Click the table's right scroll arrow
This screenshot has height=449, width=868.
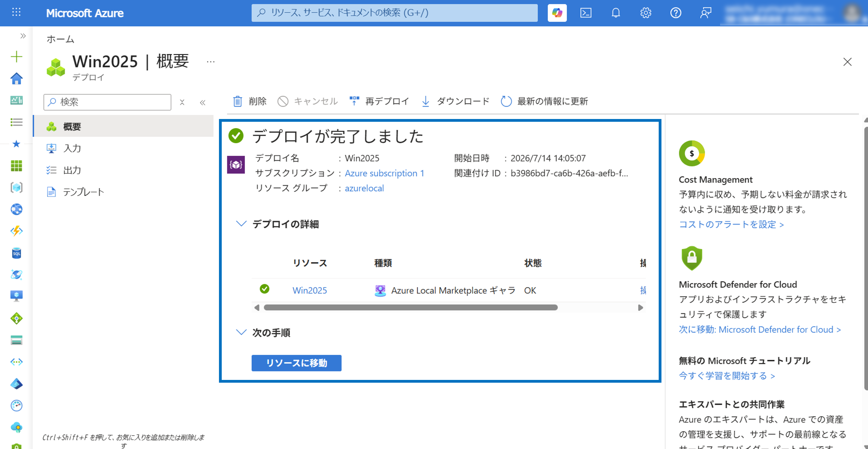tap(640, 307)
